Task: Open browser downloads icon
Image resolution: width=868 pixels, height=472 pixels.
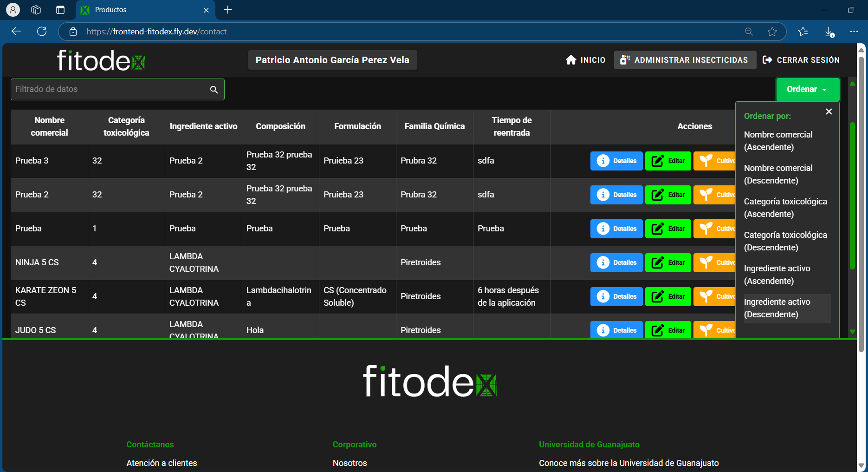Action: (829, 32)
